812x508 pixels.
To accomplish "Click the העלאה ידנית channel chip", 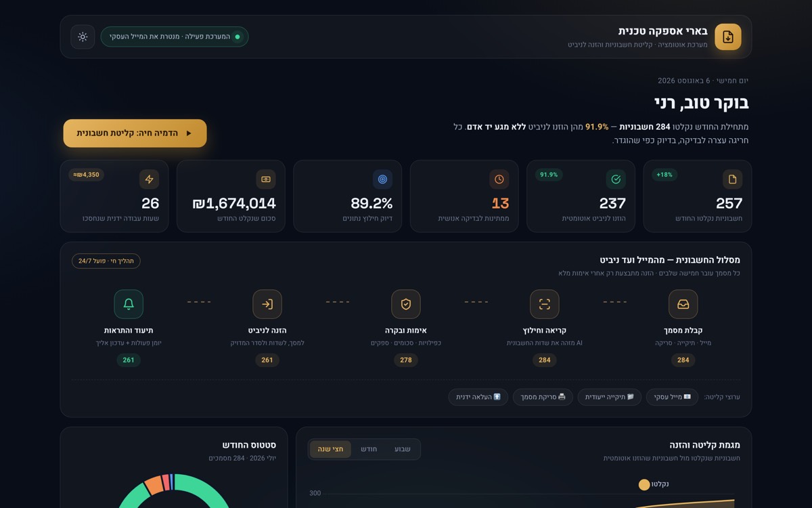I will point(478,397).
